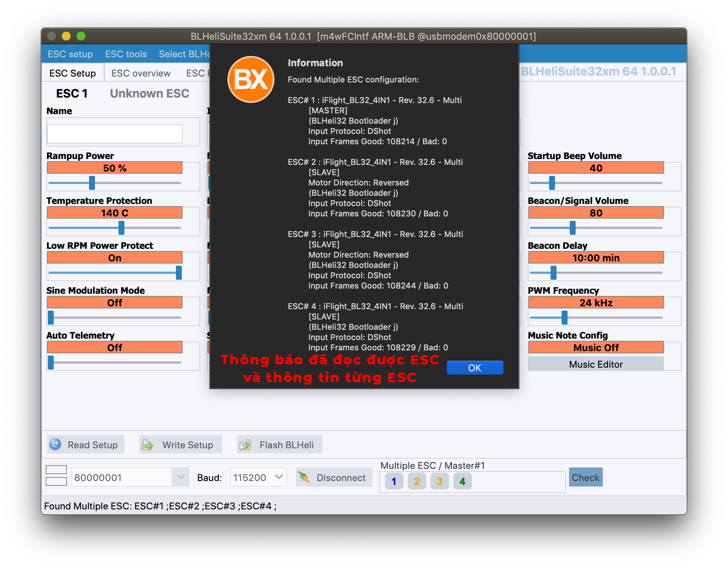Click the ESC# 2 iFlight_BL32_4IN1 line
This screenshot has width=728, height=569.
coord(375,162)
